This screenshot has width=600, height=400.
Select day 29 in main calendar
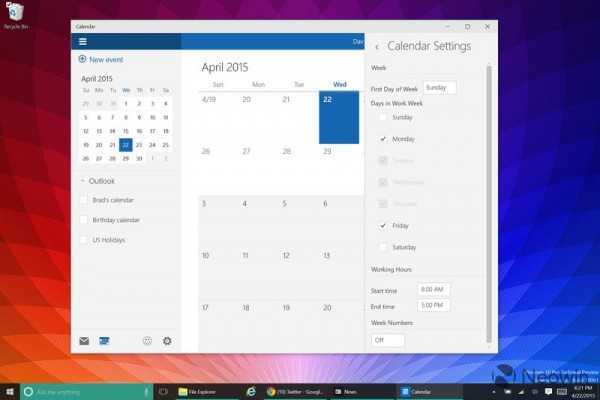(339, 170)
